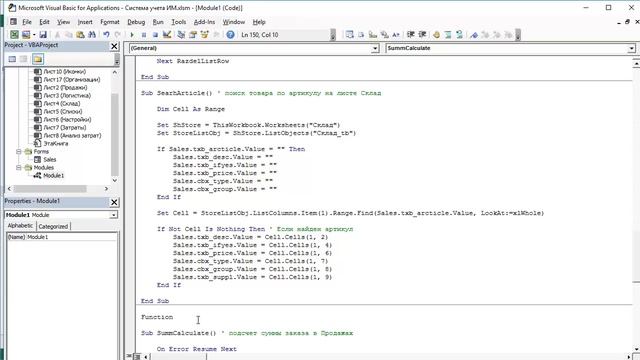
Task: Toggle bookmark with the blue flag icon
Action: tap(473, 35)
